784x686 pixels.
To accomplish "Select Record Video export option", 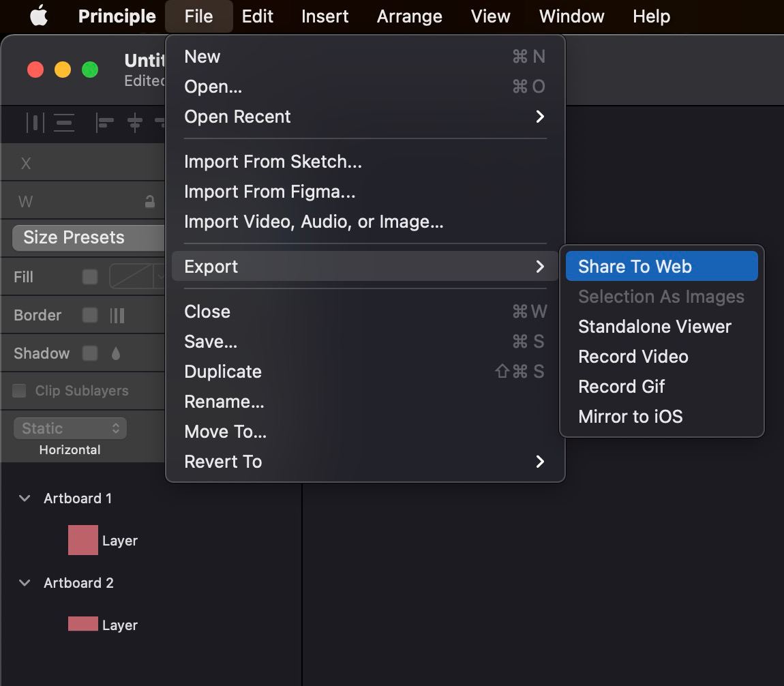I will click(661, 357).
